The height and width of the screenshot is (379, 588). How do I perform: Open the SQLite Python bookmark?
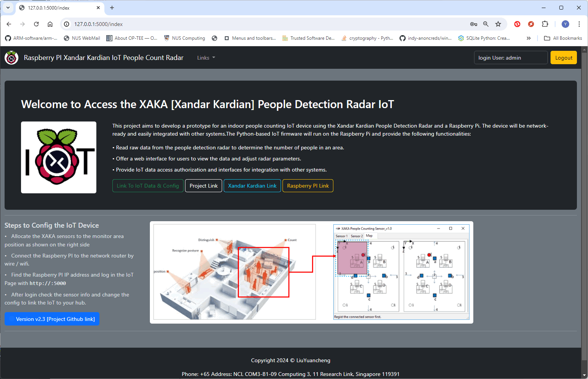[x=484, y=38]
